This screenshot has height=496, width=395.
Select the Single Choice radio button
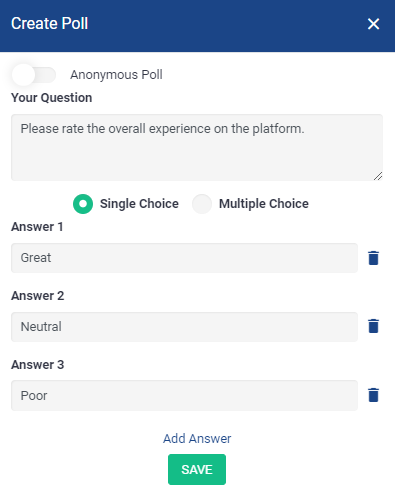pos(83,204)
